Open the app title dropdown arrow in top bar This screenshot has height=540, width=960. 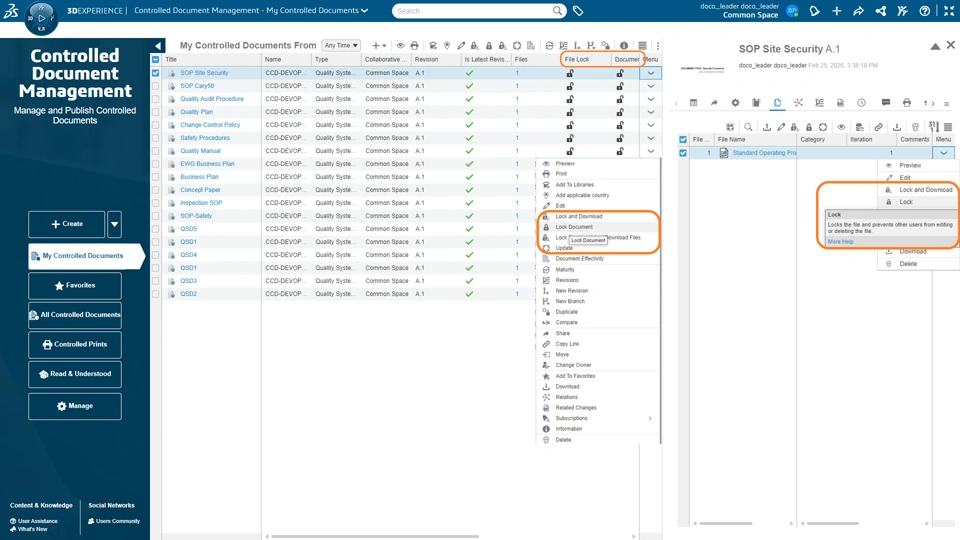(x=365, y=10)
